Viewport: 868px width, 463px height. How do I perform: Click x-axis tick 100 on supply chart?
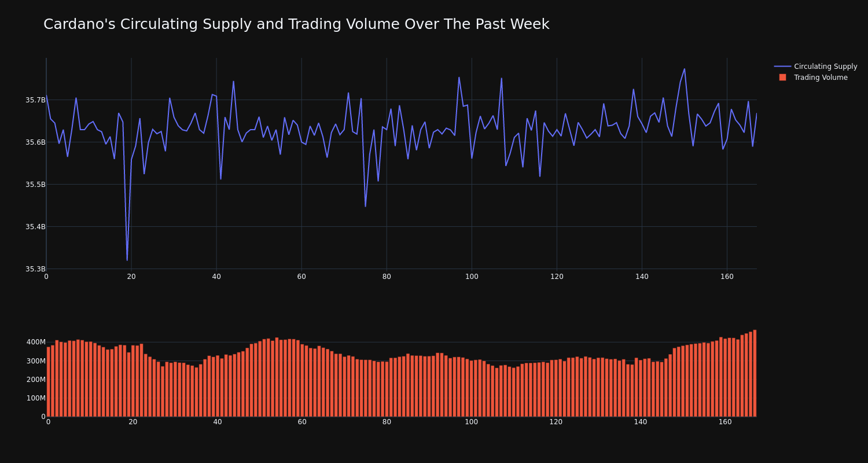472,277
